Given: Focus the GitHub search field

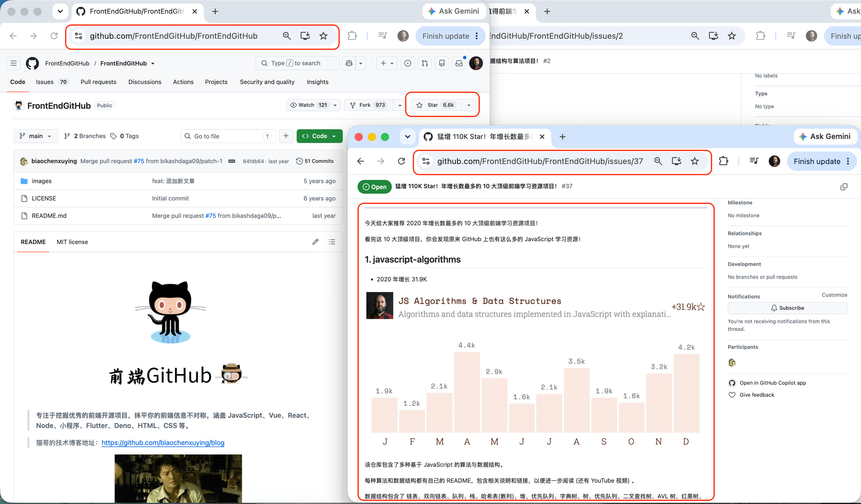Looking at the screenshot, I should tap(297, 63).
